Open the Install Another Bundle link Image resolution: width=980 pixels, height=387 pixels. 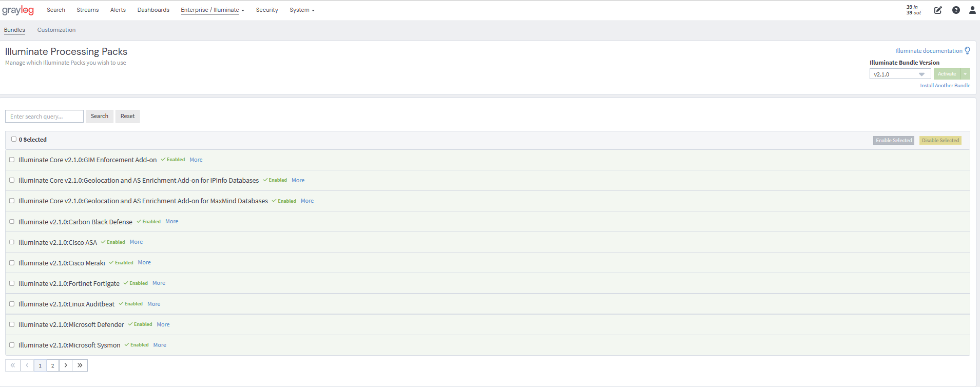click(945, 86)
